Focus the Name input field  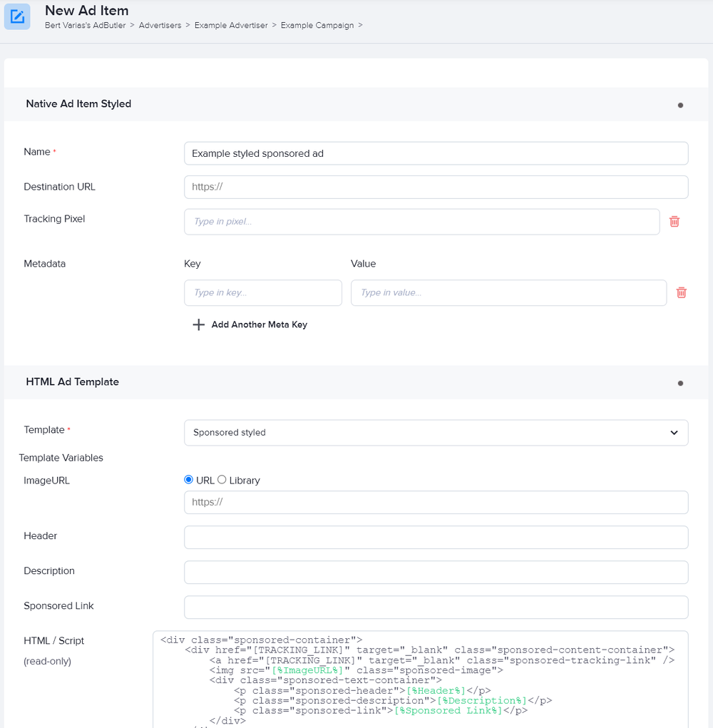pos(436,153)
